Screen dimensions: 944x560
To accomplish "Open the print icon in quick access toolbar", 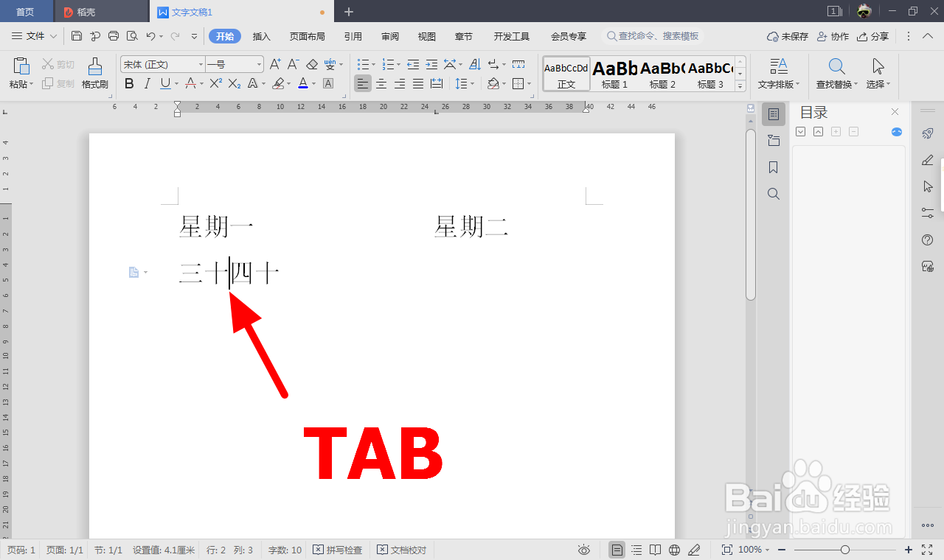I will click(x=113, y=35).
